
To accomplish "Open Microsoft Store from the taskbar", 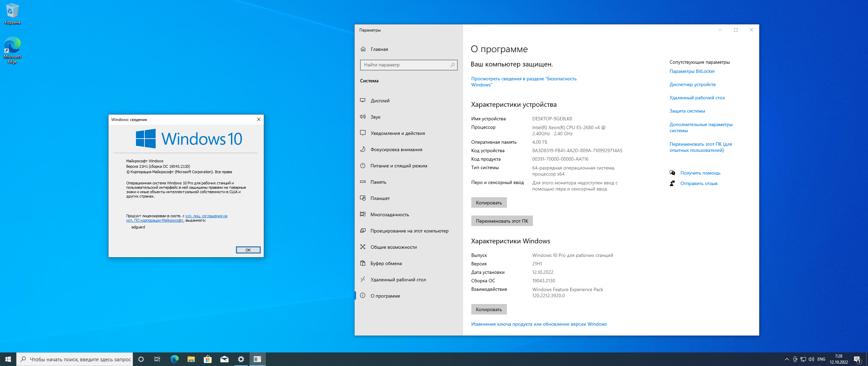I will click(x=208, y=359).
